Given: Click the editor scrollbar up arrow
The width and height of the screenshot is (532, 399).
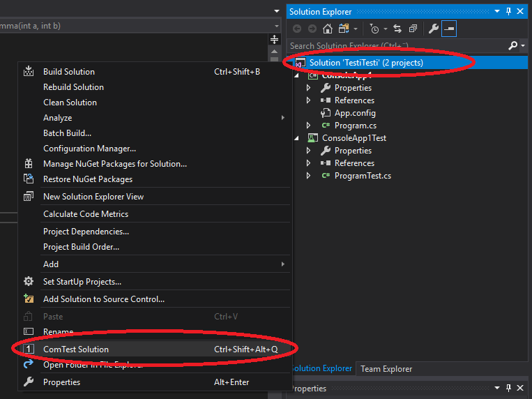Looking at the screenshot, I should [x=275, y=52].
